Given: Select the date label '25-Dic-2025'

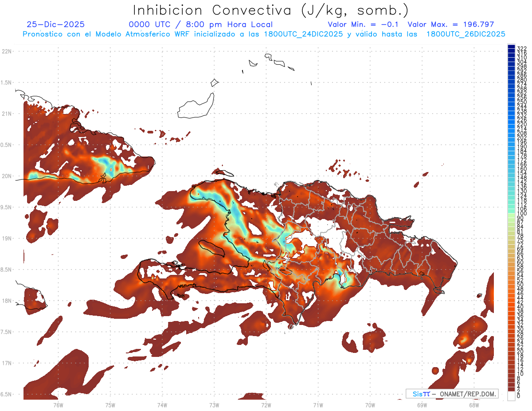Looking at the screenshot, I should coord(55,25).
